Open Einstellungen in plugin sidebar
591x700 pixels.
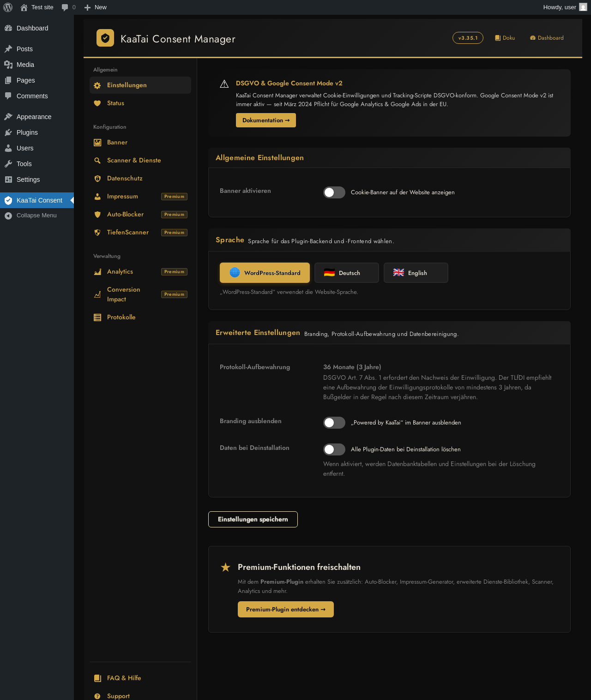140,85
